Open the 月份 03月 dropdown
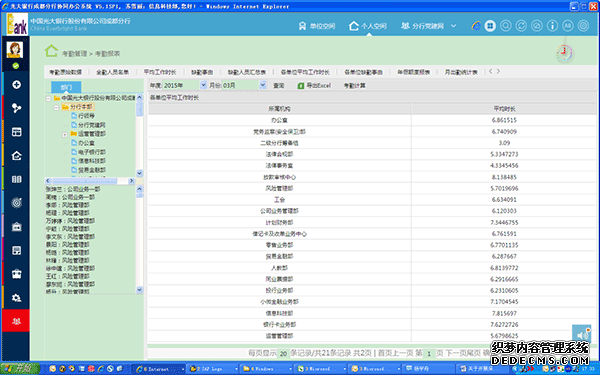The image size is (600, 375). coord(262,85)
